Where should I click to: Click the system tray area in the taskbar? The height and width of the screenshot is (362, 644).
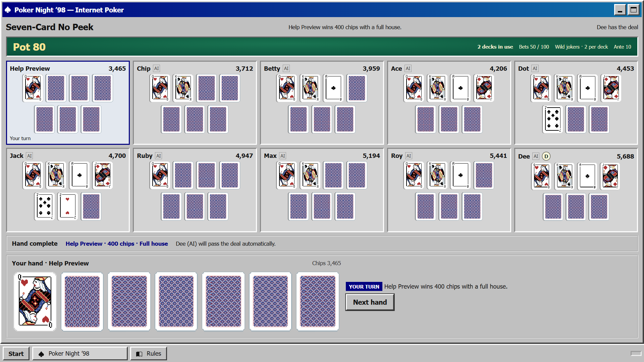pos(636,354)
